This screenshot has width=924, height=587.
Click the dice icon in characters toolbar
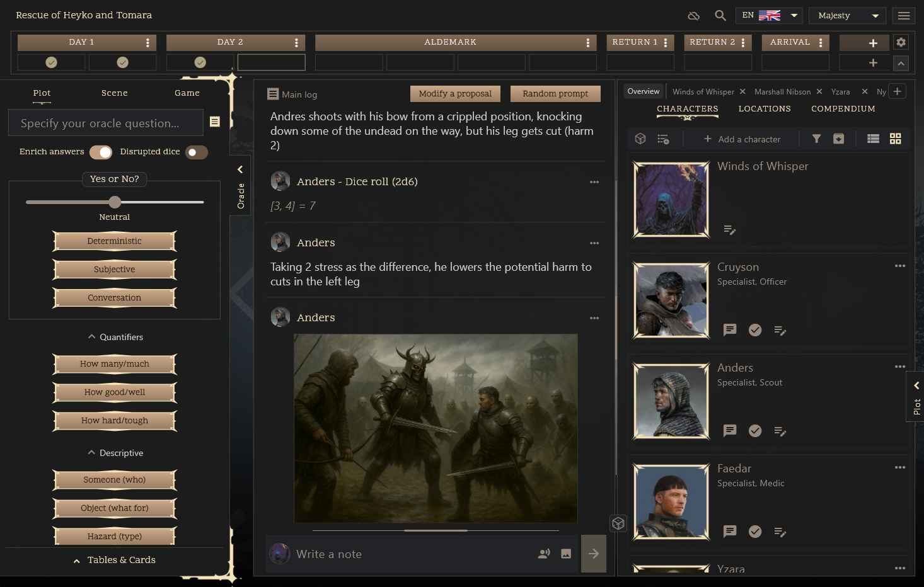pyautogui.click(x=640, y=139)
